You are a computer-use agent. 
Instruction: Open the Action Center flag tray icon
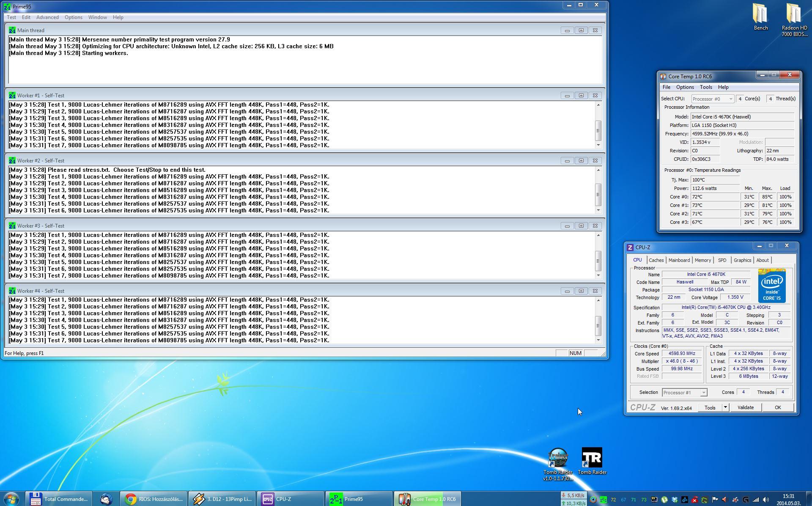715,500
